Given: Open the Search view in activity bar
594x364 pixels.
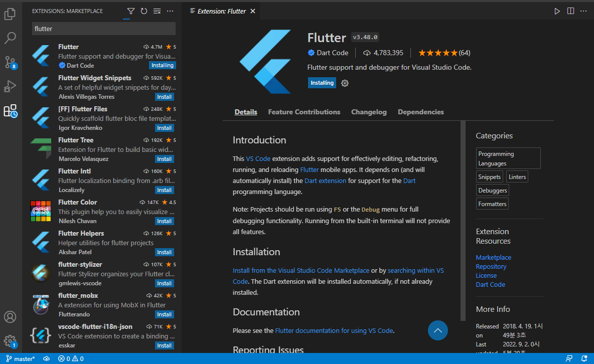Looking at the screenshot, I should point(10,38).
